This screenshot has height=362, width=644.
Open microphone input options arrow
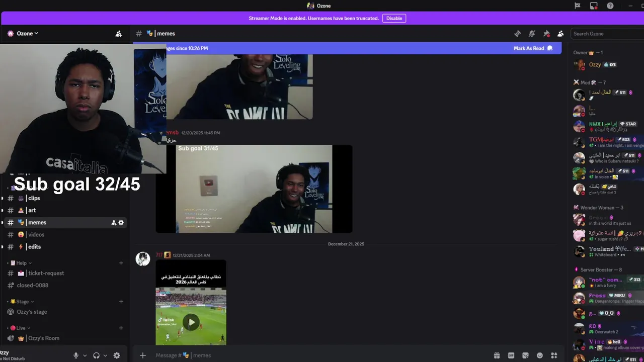(x=85, y=355)
